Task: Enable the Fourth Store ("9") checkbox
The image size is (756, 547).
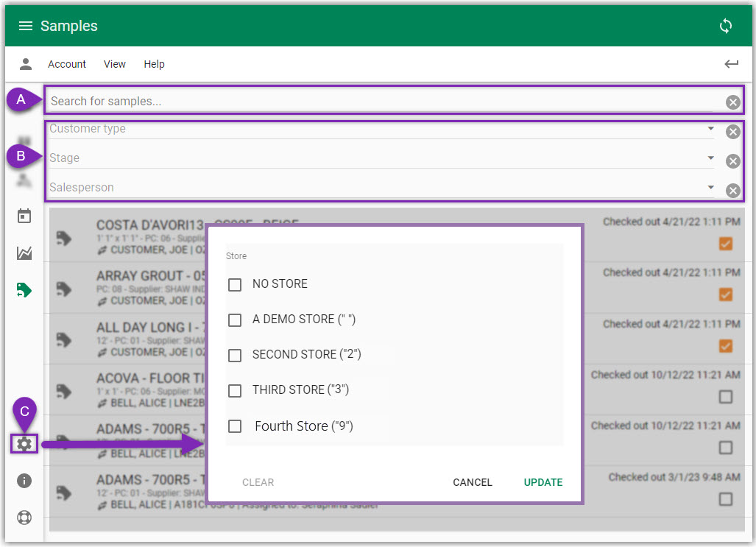Action: 235,426
